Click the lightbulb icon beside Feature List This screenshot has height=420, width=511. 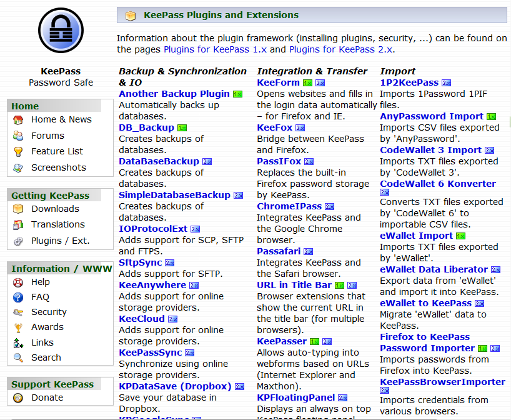pyautogui.click(x=18, y=152)
